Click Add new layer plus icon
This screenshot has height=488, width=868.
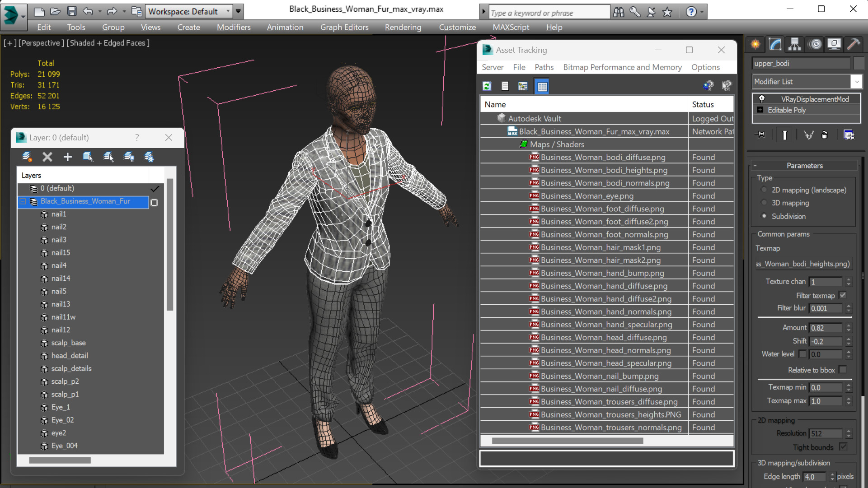[x=67, y=157]
